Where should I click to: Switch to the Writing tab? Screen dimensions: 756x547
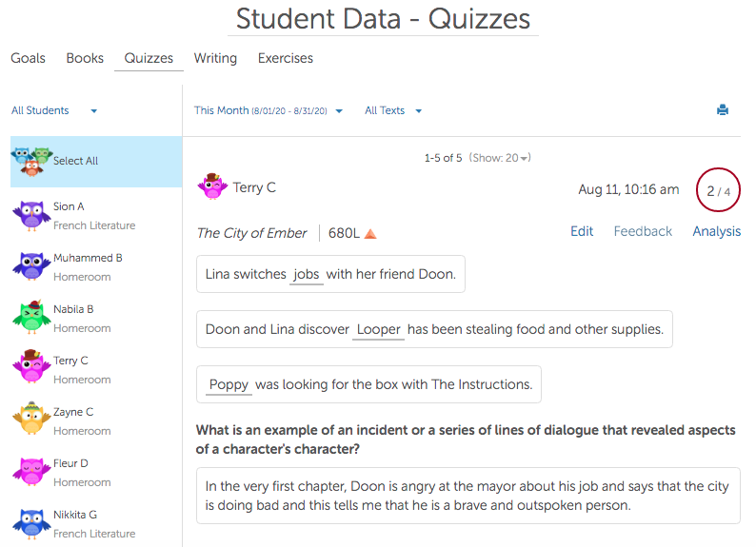215,58
